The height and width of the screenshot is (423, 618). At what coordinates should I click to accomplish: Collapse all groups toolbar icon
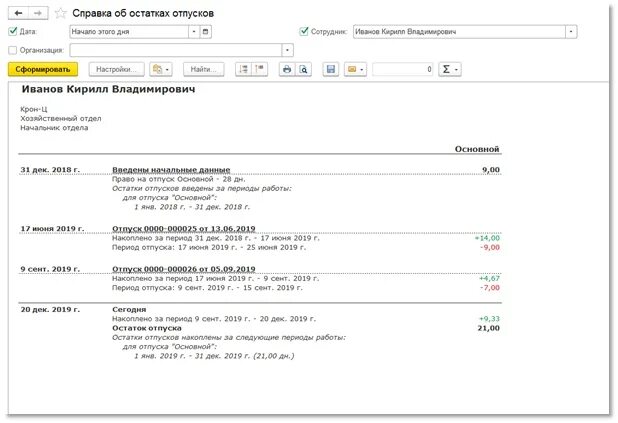coord(260,69)
